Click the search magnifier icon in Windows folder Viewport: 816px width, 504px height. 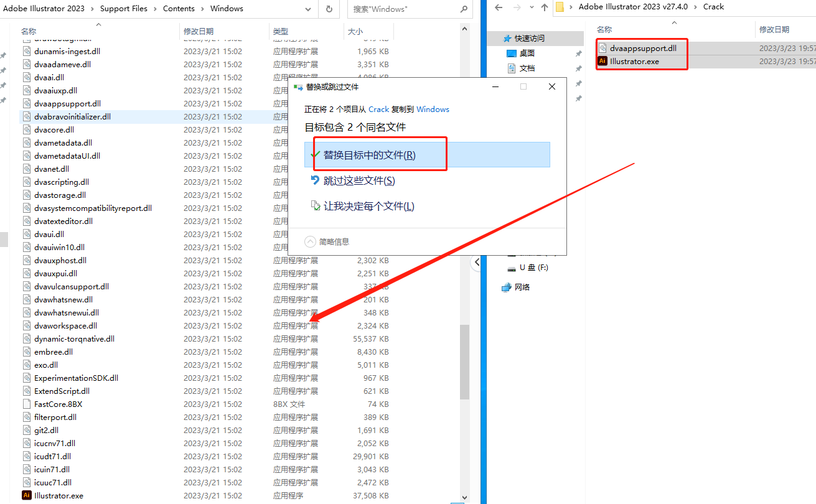coord(464,9)
